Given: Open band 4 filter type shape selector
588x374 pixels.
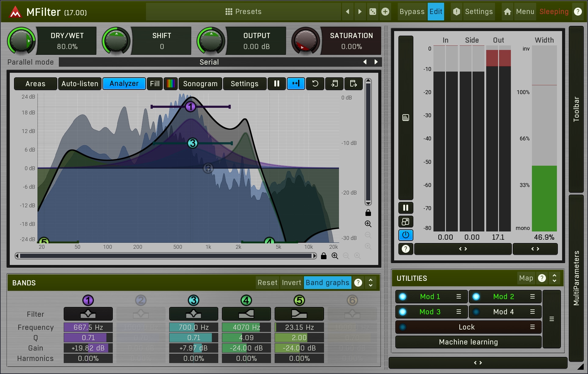Looking at the screenshot, I should [x=246, y=313].
